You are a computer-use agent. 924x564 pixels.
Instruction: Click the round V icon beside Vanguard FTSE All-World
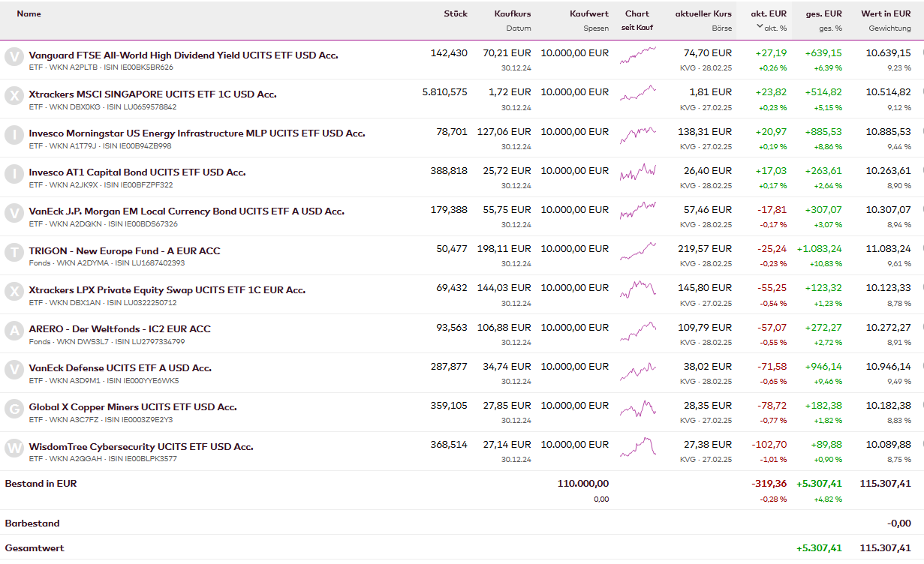coord(14,57)
